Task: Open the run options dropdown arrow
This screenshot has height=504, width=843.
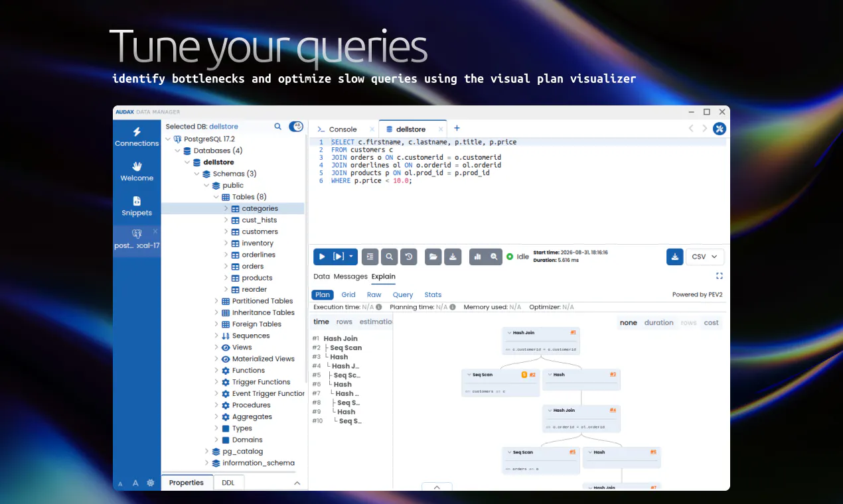Action: pos(351,257)
